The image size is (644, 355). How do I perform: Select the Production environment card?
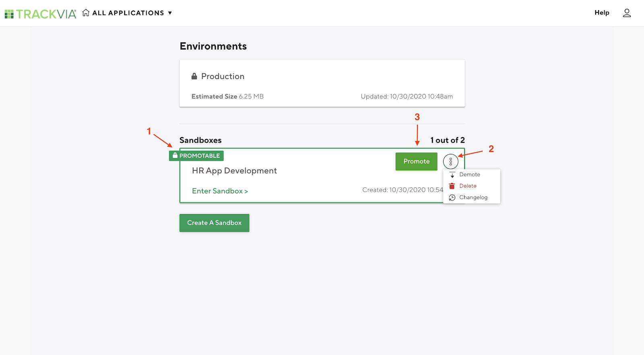pos(322,83)
